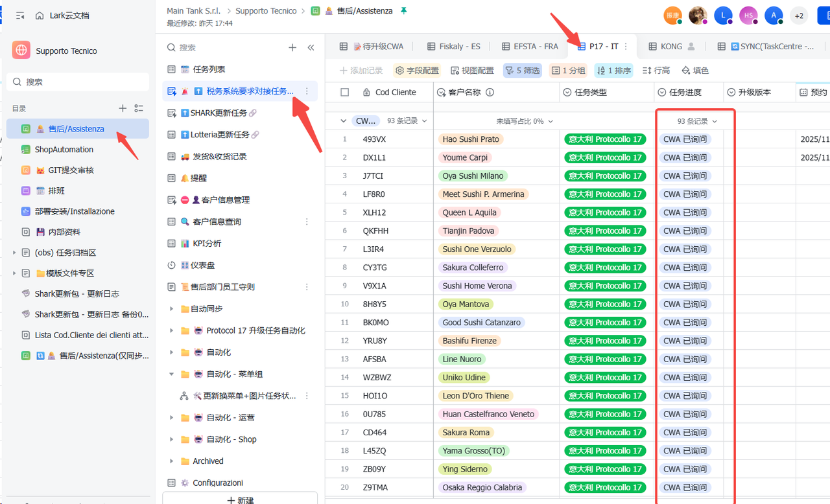Add new item in 目录 section
The height and width of the screenshot is (504, 830).
coord(123,108)
